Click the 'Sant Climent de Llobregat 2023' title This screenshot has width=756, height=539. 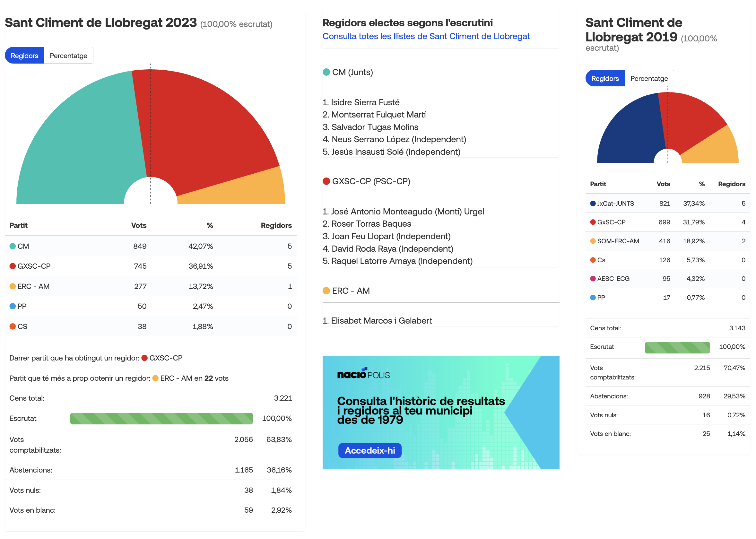[100, 22]
